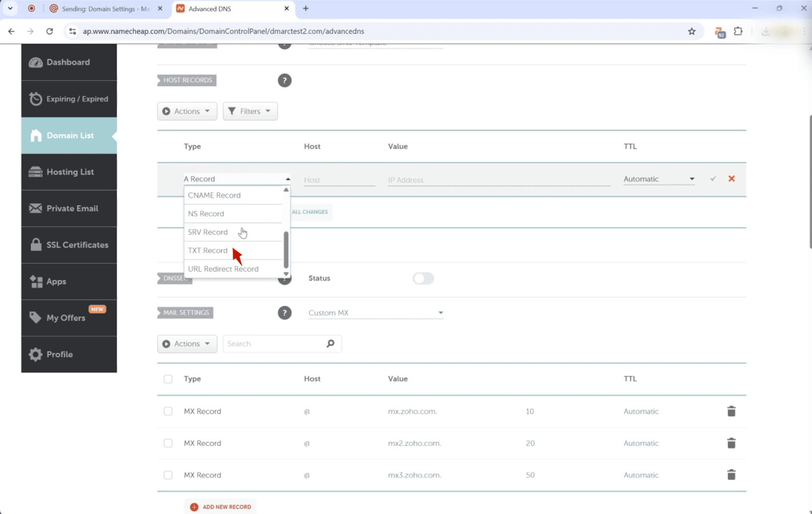Select TXT Record from the type list
The image size is (812, 514).
(x=208, y=251)
